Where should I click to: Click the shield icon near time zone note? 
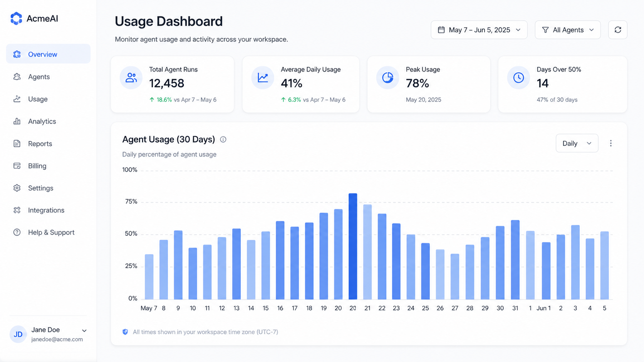click(125, 332)
